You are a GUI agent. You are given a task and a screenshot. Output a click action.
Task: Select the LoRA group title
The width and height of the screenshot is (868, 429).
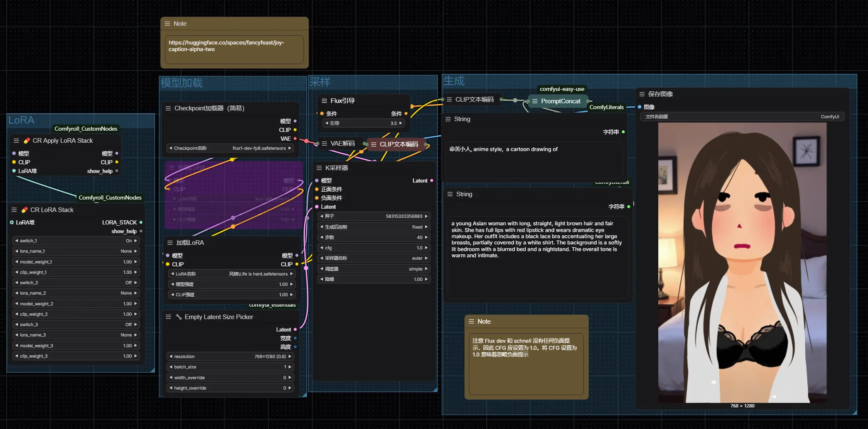[x=22, y=120]
